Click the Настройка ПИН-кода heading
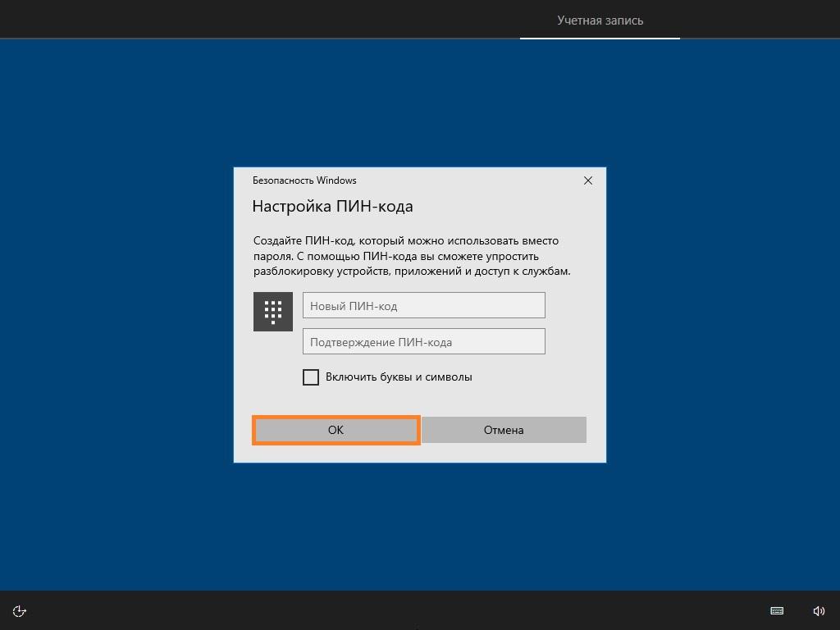Image resolution: width=840 pixels, height=630 pixels. tap(333, 206)
